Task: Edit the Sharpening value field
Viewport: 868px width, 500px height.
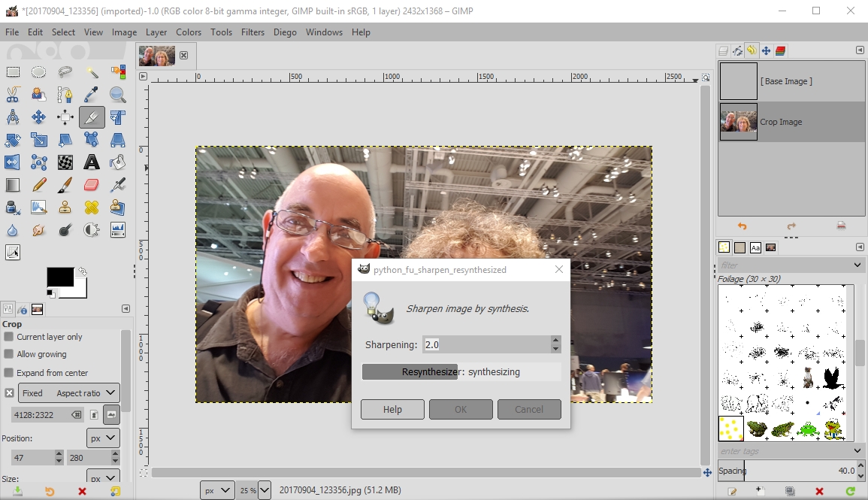Action: (486, 344)
